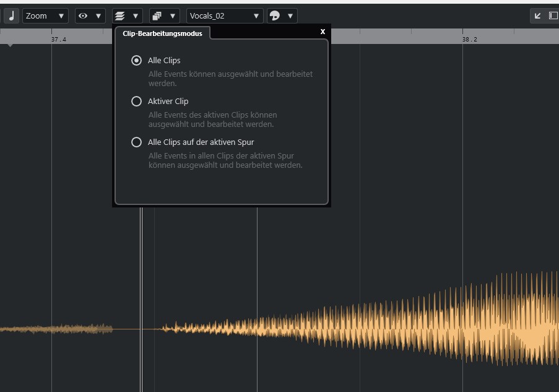Expand the arrow next to the head icon
559x392 pixels.
(x=289, y=16)
